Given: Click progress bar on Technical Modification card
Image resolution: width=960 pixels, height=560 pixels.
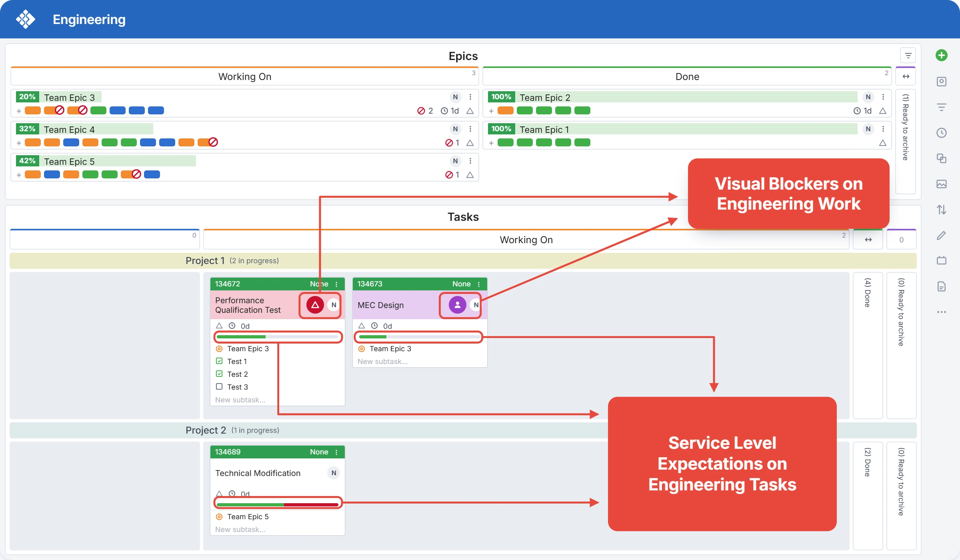Looking at the screenshot, I should tap(278, 504).
